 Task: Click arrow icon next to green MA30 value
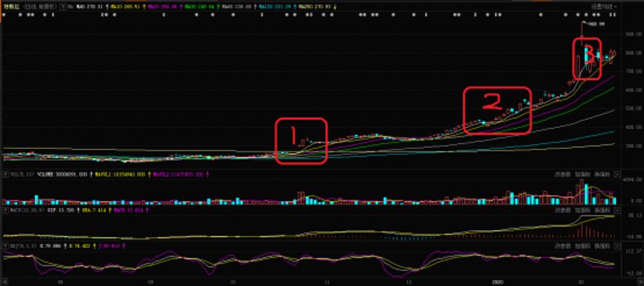[x=218, y=7]
